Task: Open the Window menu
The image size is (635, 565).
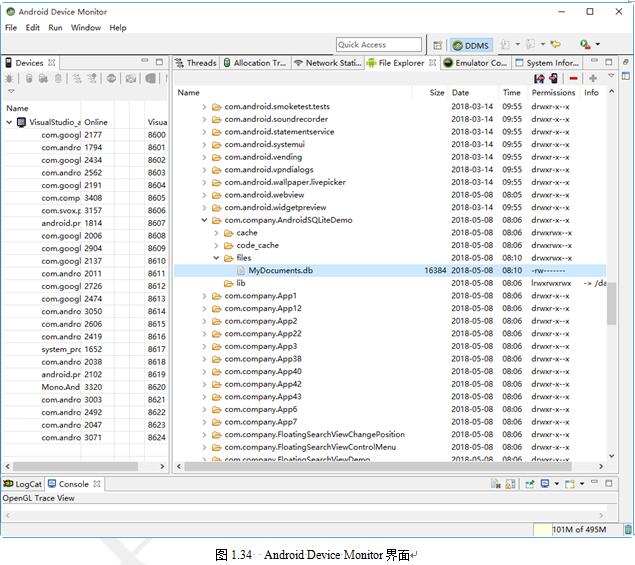Action: coord(86,28)
